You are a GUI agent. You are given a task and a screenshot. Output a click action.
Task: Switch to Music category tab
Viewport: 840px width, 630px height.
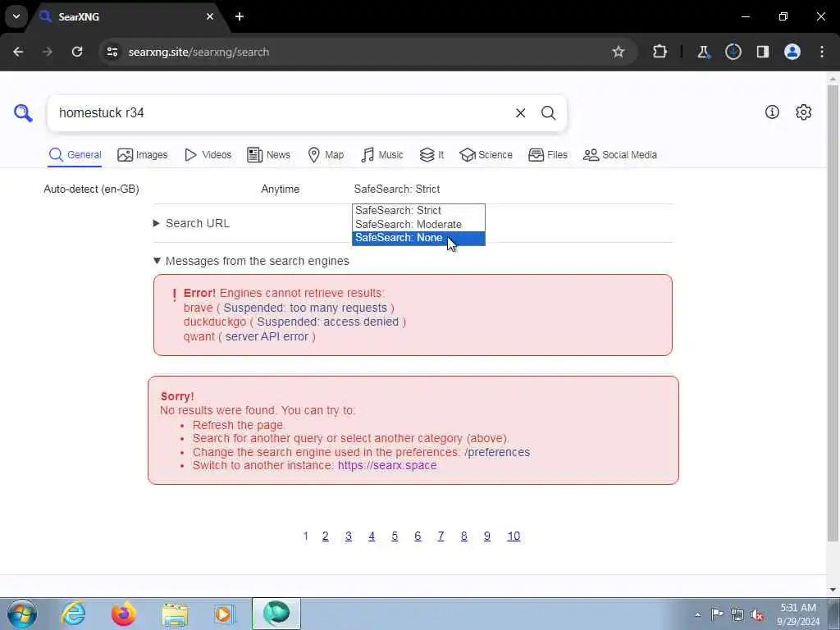[x=382, y=155]
